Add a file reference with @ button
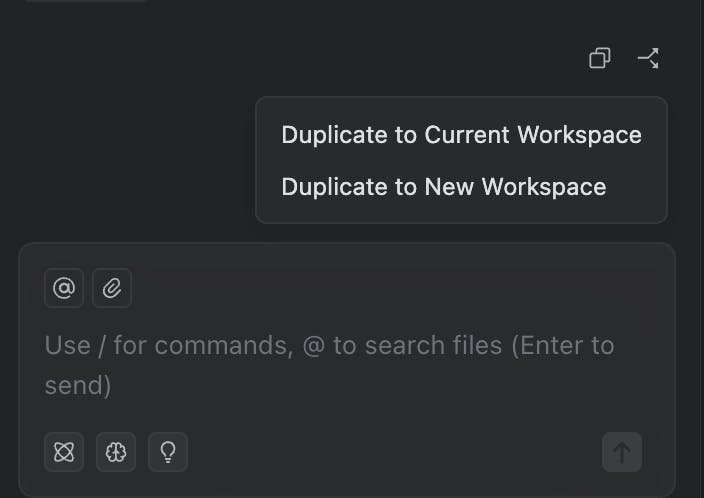The width and height of the screenshot is (704, 498). point(64,288)
